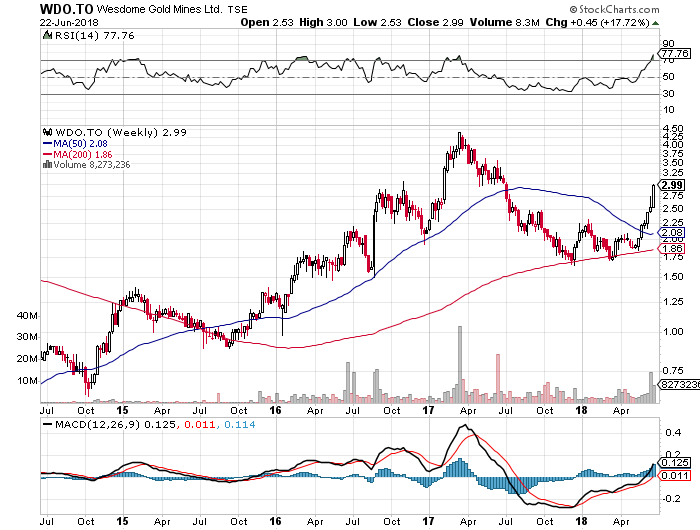The image size is (700, 530).
Task: Click the volume bars legend icon
Action: coord(48,164)
